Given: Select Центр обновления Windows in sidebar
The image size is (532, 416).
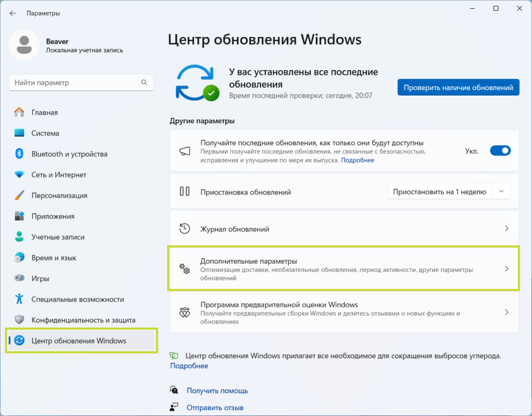Looking at the screenshot, I should [82, 340].
